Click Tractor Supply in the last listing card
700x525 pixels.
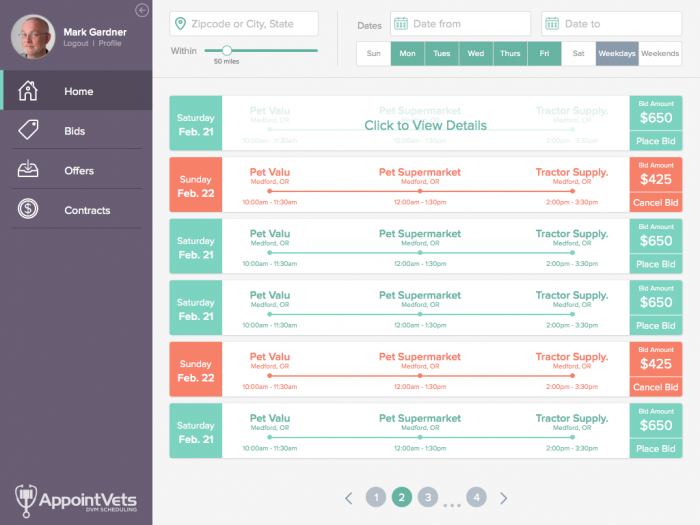(572, 418)
